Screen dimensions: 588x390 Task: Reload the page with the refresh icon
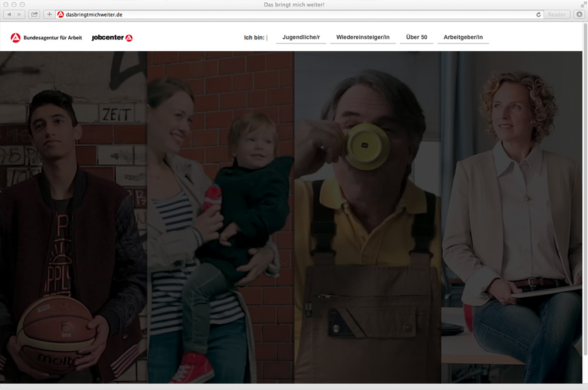click(538, 14)
